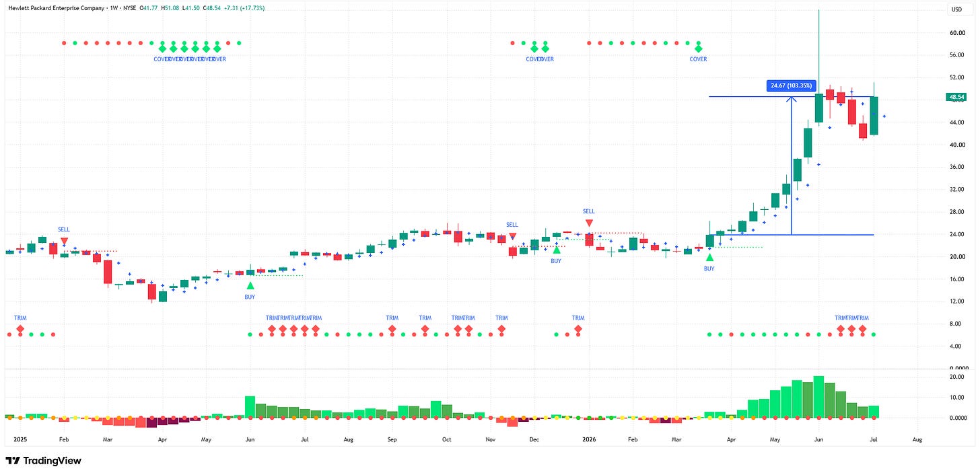Click the 12.00 price axis label
Viewport: 980px width, 475px height.
click(958, 301)
